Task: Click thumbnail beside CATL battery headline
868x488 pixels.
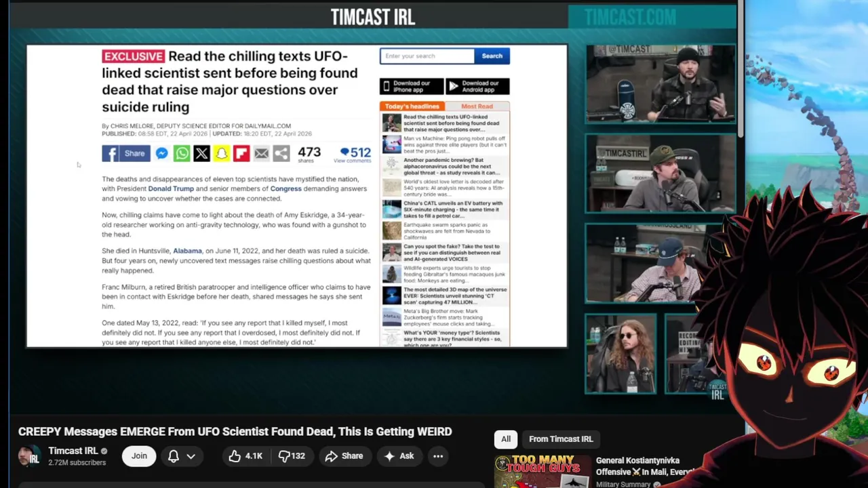Action: (391, 209)
